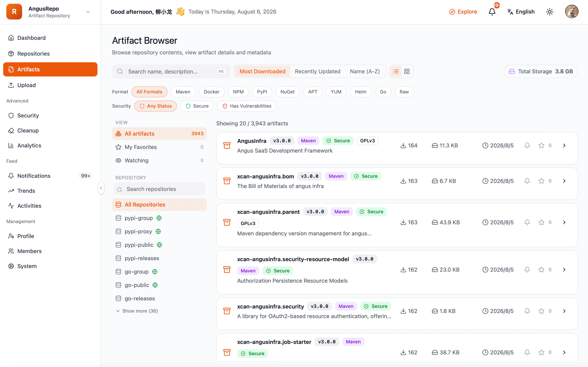588x367 pixels.
Task: Star the xcan-angusinfra.security artifact
Action: tap(541, 311)
